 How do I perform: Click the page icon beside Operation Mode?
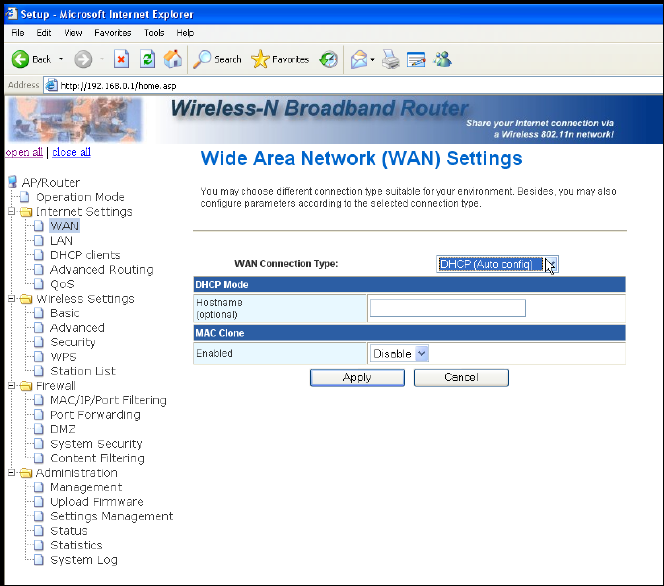[25, 197]
